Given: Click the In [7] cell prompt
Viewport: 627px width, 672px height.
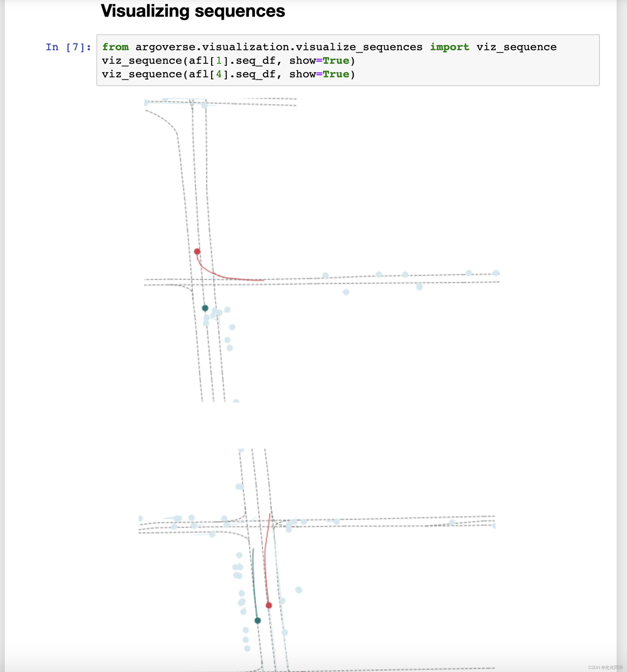Looking at the screenshot, I should pos(68,47).
